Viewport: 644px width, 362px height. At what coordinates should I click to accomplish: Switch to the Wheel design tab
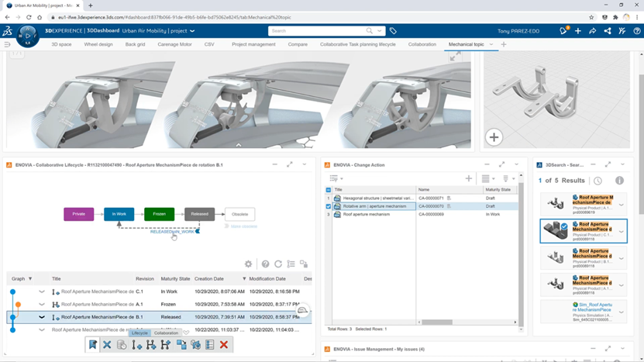98,44
